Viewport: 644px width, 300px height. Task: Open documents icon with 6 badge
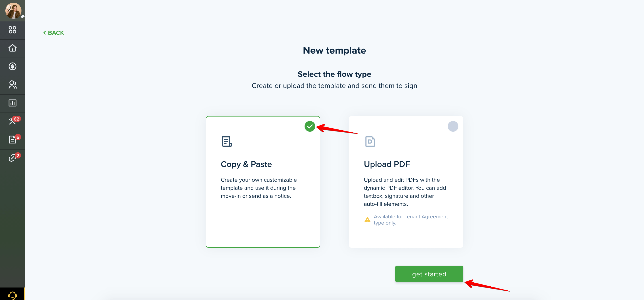click(x=13, y=139)
